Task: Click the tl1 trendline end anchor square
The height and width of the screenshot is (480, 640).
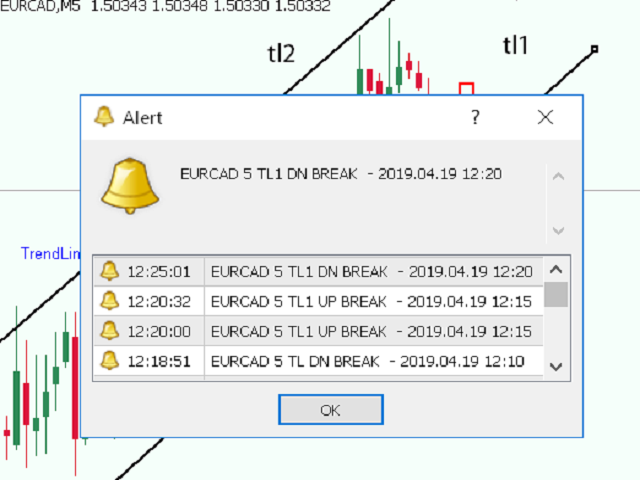Action: click(x=595, y=49)
